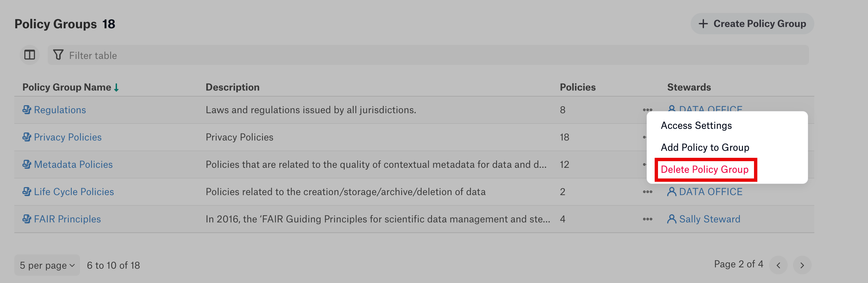The image size is (868, 283).
Task: Go to the previous page arrow
Action: point(778,265)
